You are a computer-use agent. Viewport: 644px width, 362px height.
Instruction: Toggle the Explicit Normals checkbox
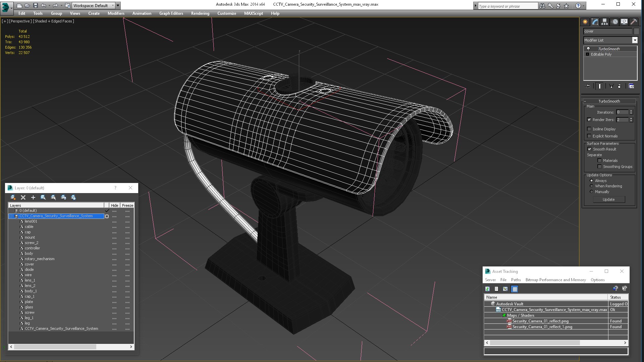click(589, 136)
